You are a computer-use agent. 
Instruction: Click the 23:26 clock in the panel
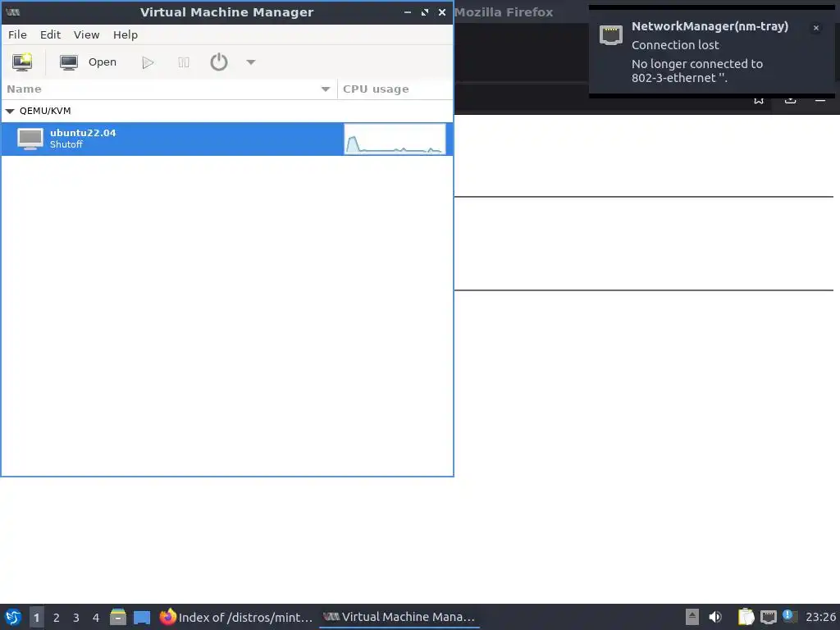820,617
